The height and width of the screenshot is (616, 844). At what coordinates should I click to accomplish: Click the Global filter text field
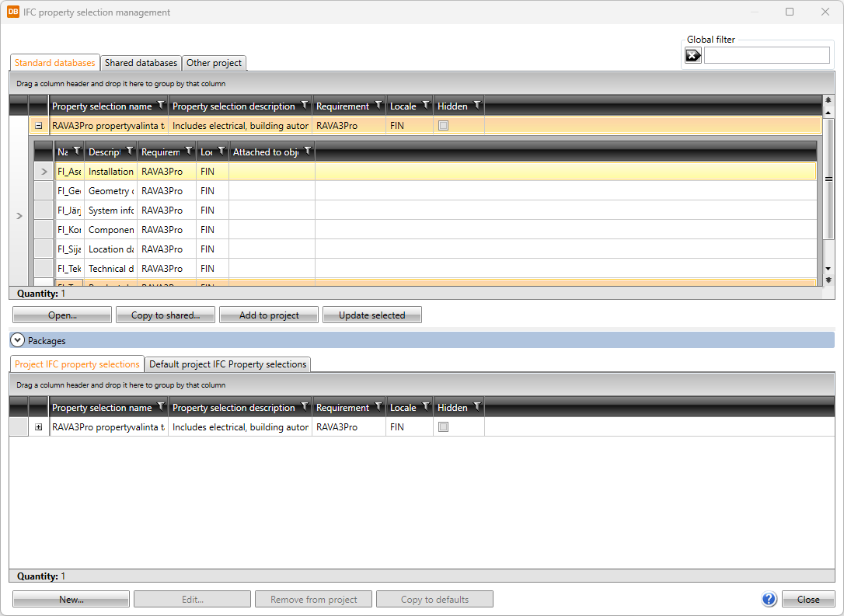coord(766,55)
